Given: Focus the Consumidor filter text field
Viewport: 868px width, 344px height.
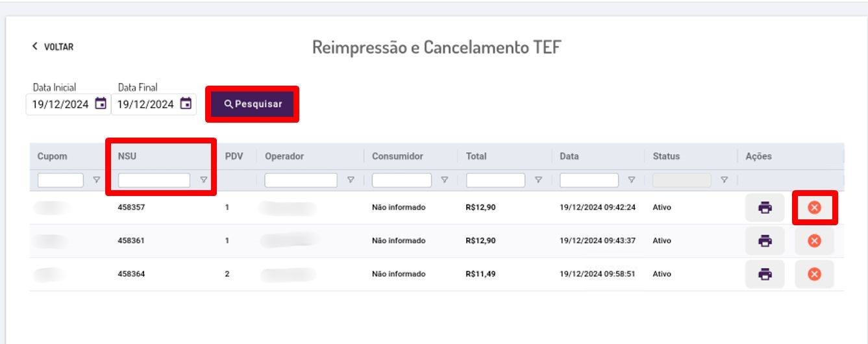Looking at the screenshot, I should click(401, 180).
